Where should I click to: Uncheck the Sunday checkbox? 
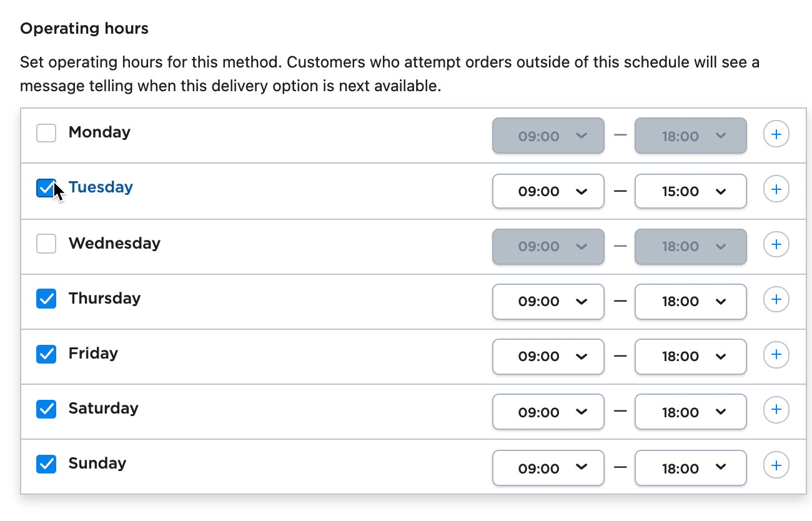(46, 464)
